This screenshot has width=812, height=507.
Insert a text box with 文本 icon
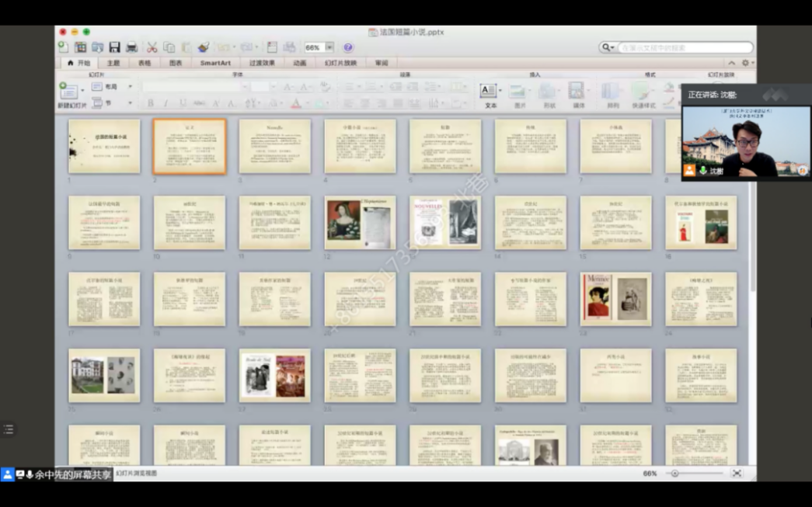click(x=489, y=92)
